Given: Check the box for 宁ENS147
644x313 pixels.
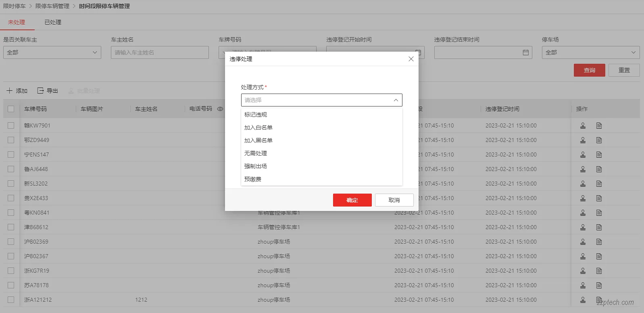Looking at the screenshot, I should click(x=11, y=154).
